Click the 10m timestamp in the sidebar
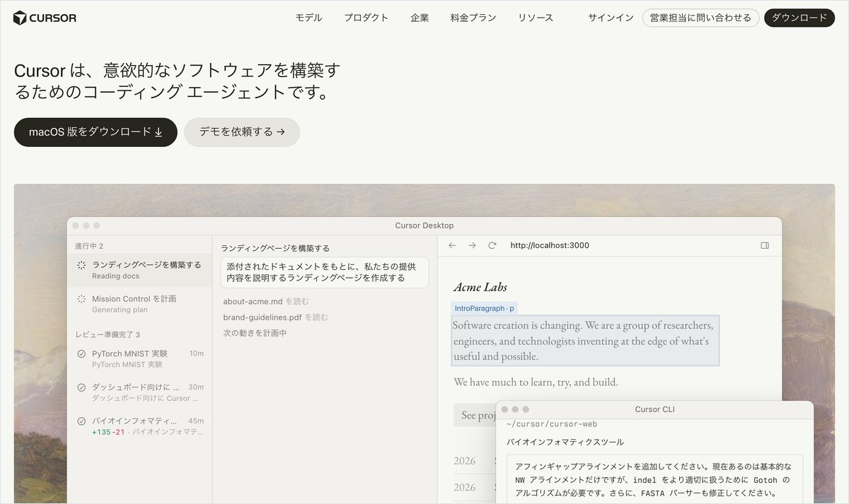Viewport: 849px width, 504px height. (197, 353)
